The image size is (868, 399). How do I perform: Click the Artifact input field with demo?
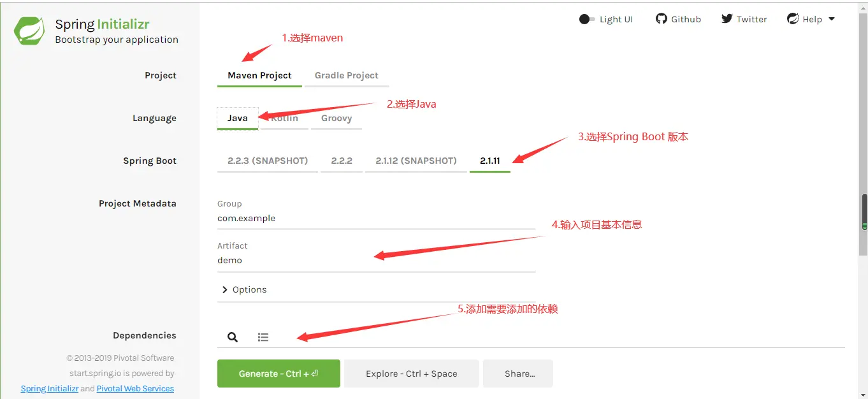[376, 260]
